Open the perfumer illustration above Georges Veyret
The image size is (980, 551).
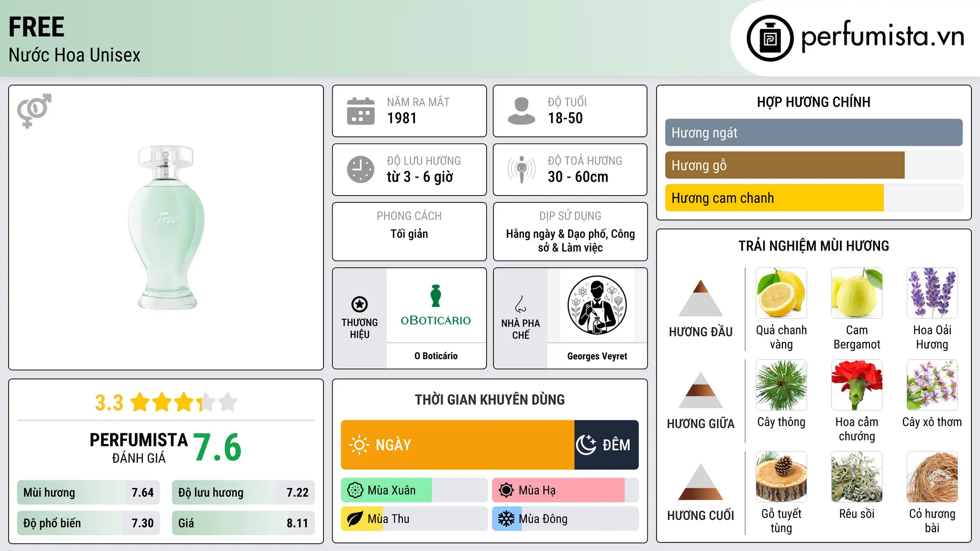click(597, 305)
